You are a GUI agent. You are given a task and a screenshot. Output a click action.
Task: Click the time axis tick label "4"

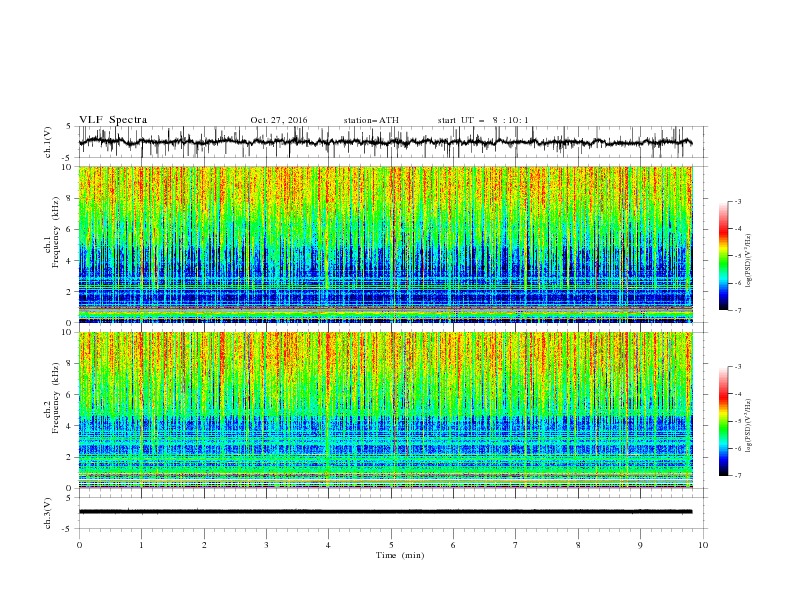[x=328, y=545]
